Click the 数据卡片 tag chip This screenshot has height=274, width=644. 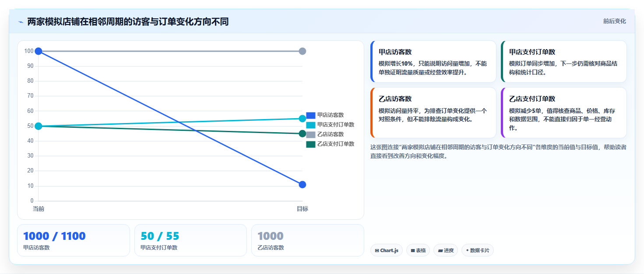point(478,250)
